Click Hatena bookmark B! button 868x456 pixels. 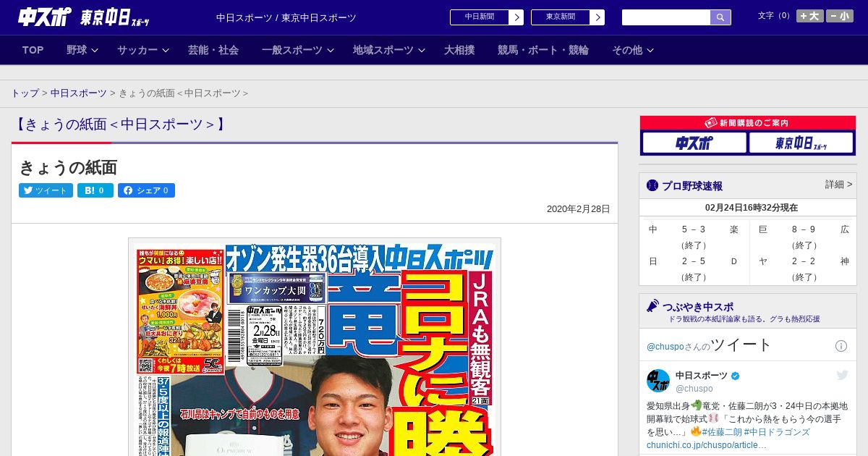(x=95, y=190)
